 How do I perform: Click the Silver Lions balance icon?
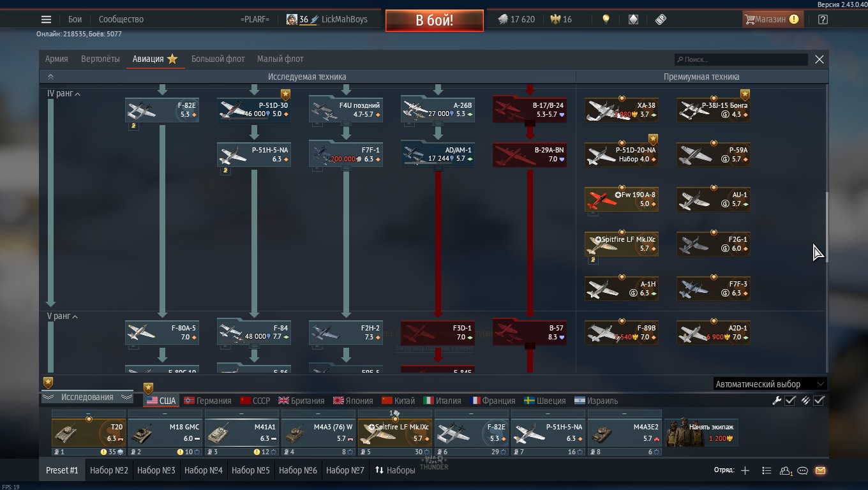[503, 19]
